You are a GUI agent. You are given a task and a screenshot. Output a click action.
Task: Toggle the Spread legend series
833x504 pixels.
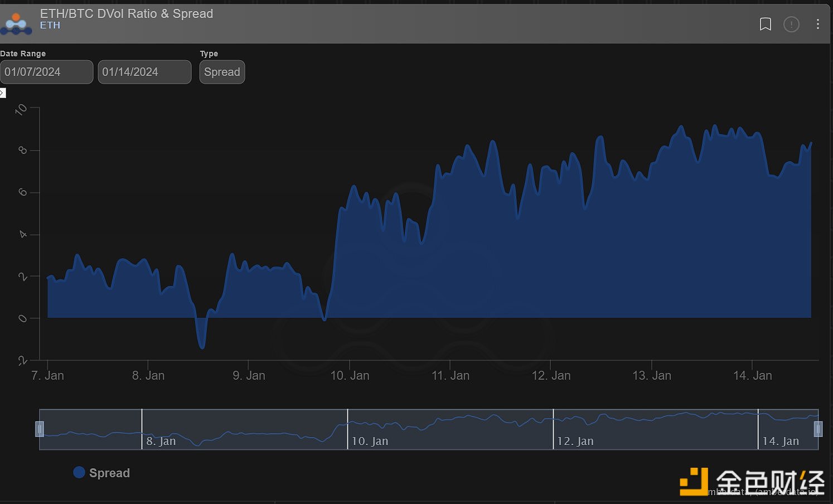[x=101, y=473]
